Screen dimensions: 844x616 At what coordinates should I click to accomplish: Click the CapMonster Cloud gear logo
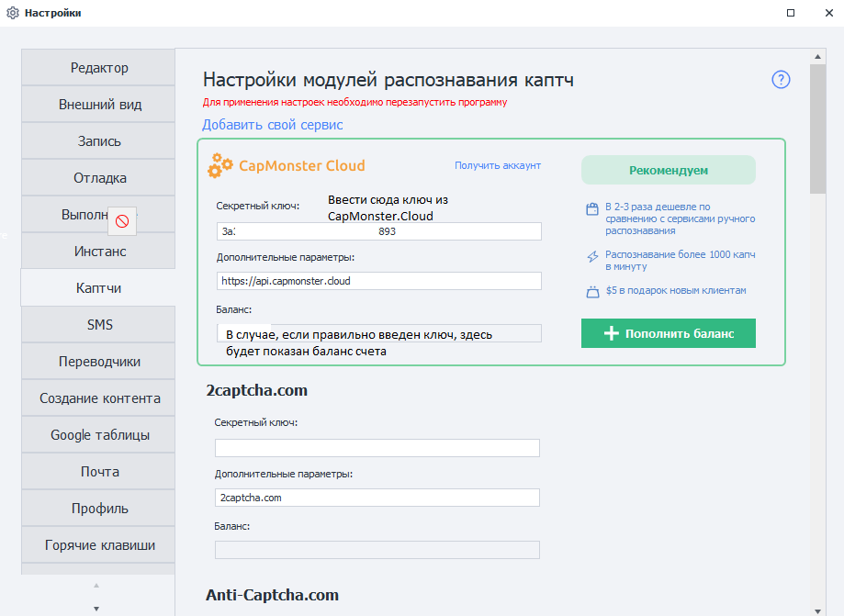(219, 165)
